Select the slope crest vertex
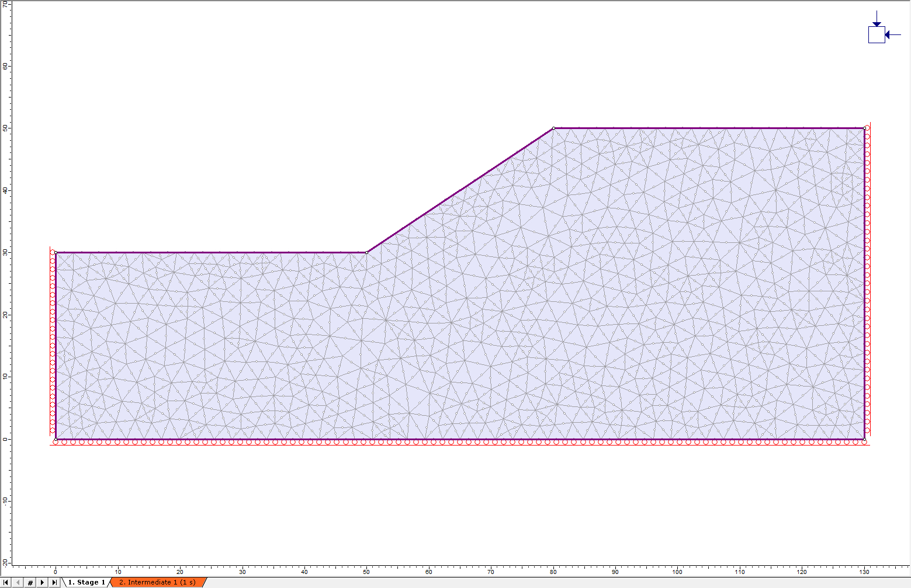The image size is (911, 588). (553, 128)
